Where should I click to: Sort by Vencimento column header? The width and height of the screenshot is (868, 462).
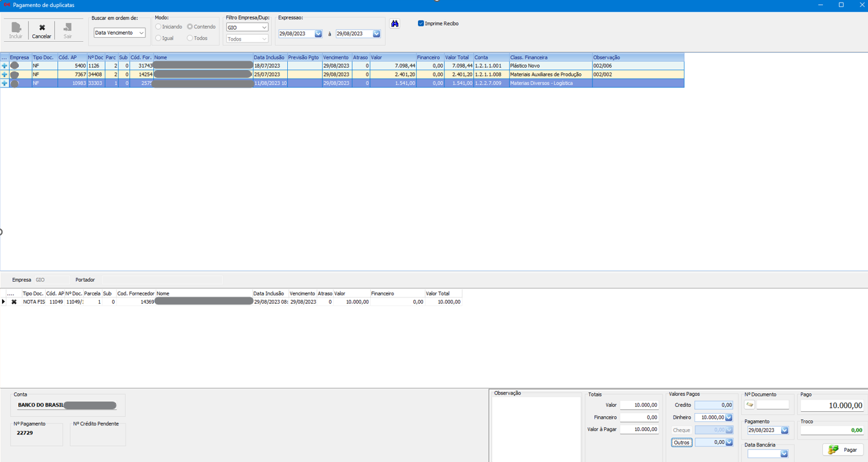click(x=336, y=57)
